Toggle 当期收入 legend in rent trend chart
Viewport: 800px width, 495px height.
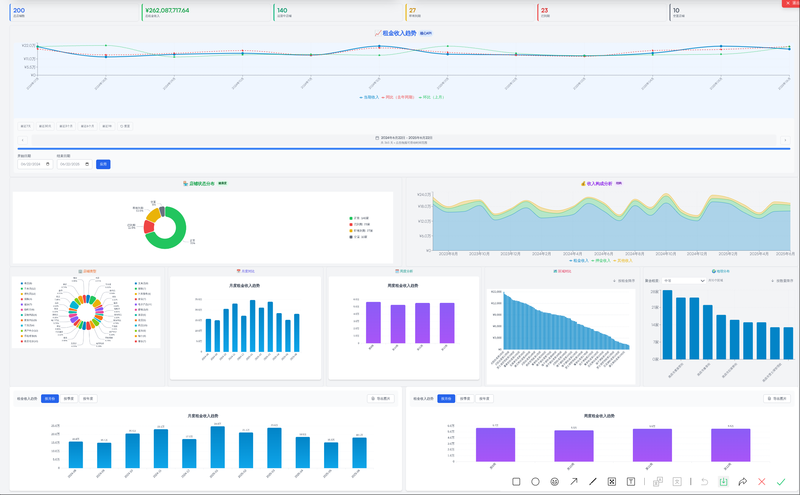(x=369, y=97)
